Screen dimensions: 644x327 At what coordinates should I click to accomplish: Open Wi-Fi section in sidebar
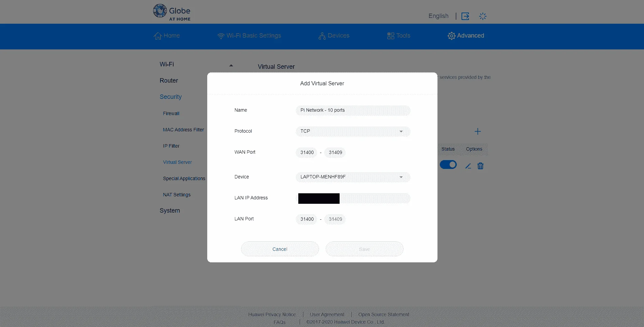pos(167,64)
